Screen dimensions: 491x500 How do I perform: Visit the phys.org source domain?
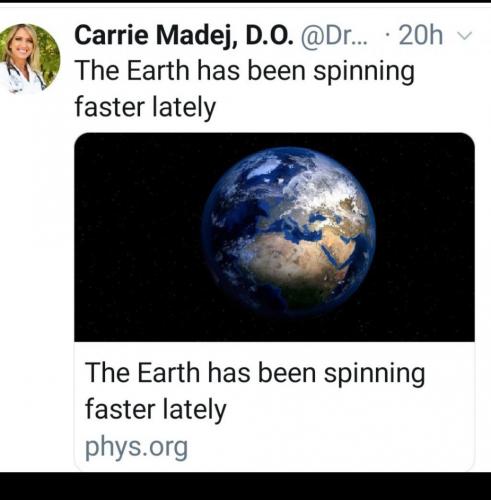(136, 447)
